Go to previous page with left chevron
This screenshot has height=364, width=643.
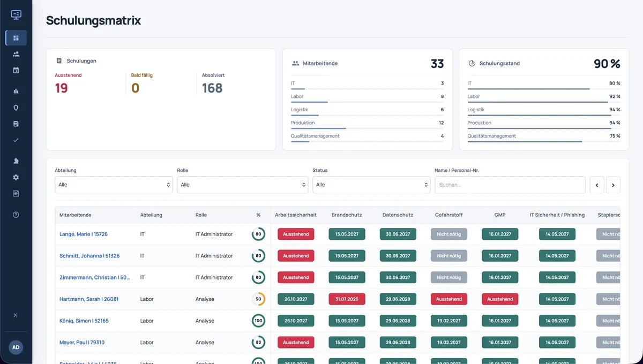coord(597,185)
